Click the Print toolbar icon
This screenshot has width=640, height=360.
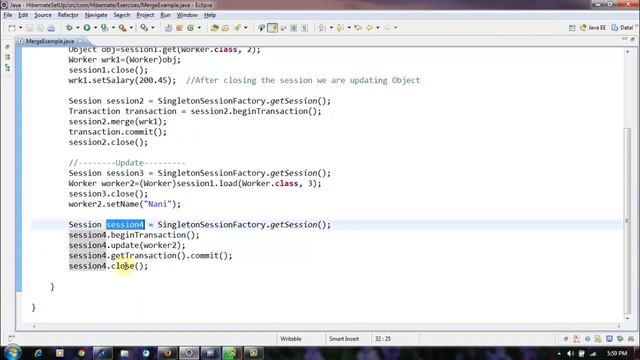[51, 28]
